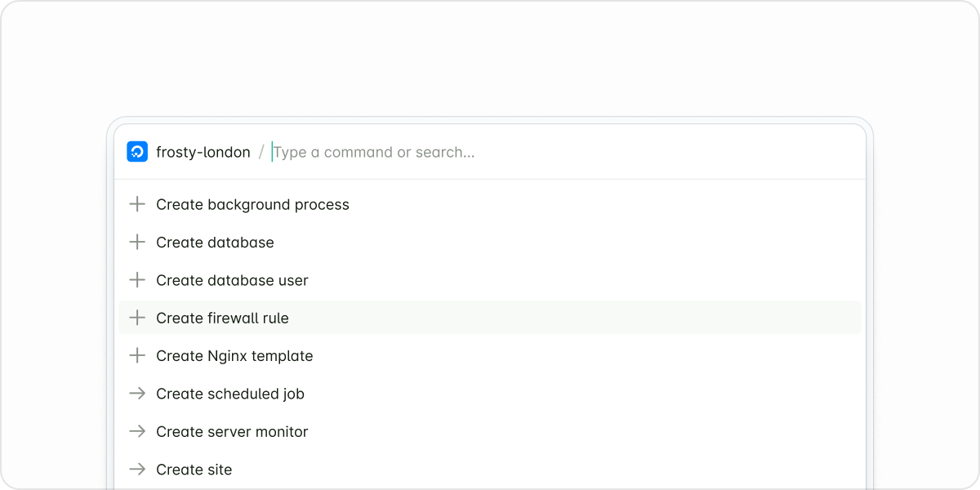Click the slash separator after frosty-london

coord(261,152)
